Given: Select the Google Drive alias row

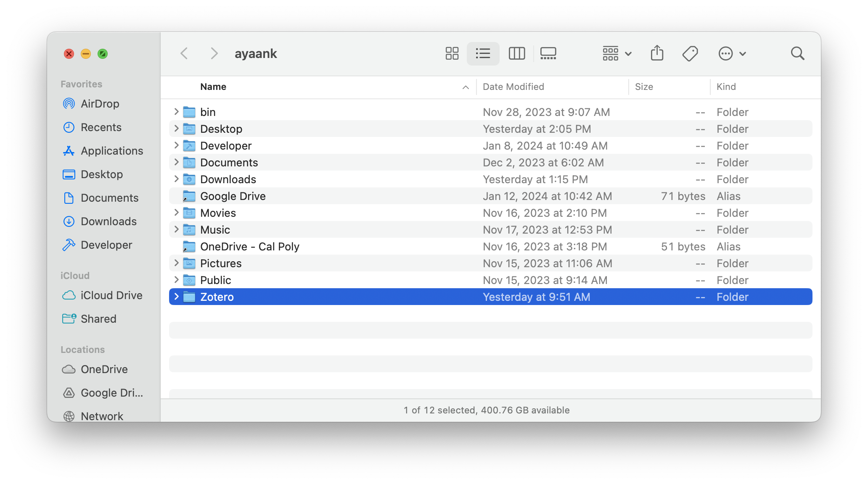Looking at the screenshot, I should [233, 196].
